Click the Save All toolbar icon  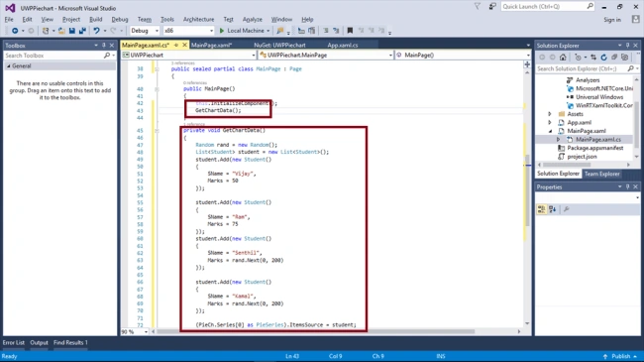tap(82, 31)
